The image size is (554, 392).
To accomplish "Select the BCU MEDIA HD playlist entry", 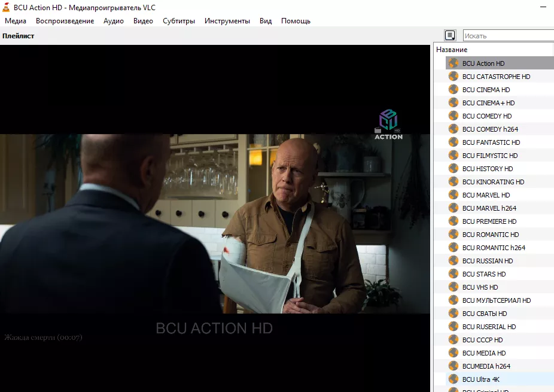I will click(500, 353).
